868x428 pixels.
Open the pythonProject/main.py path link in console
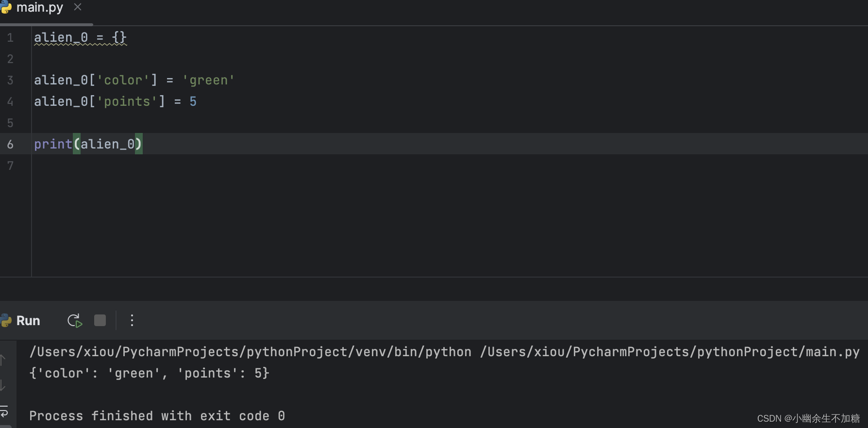670,352
